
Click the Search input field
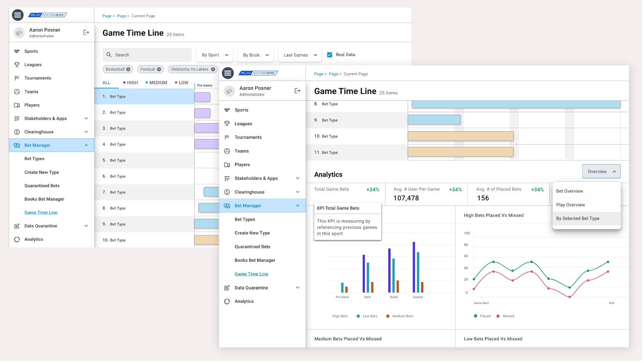[x=147, y=55]
